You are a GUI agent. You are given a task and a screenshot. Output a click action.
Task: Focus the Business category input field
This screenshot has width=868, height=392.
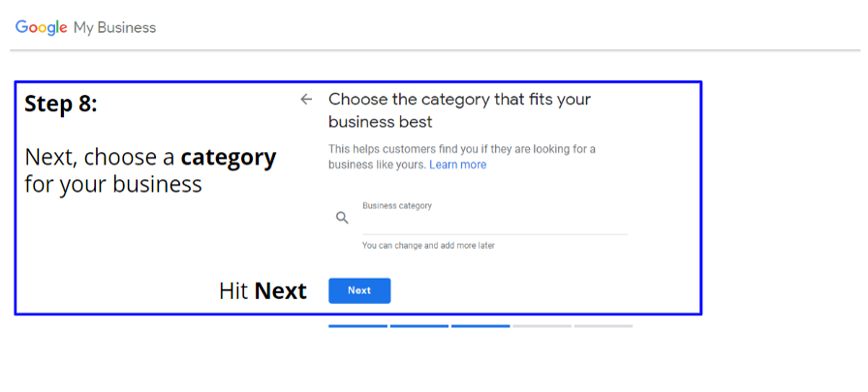(x=495, y=223)
